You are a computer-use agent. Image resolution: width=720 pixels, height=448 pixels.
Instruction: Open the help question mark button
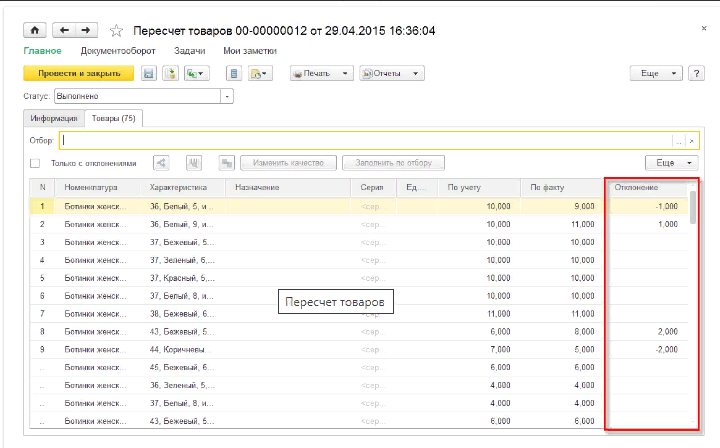click(698, 73)
